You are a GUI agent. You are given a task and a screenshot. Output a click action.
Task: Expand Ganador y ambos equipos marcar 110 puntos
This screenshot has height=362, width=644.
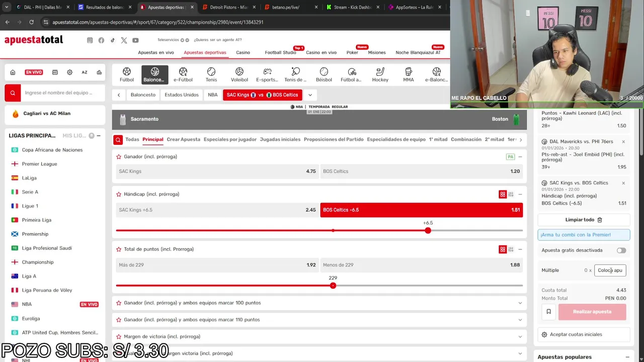point(319,320)
